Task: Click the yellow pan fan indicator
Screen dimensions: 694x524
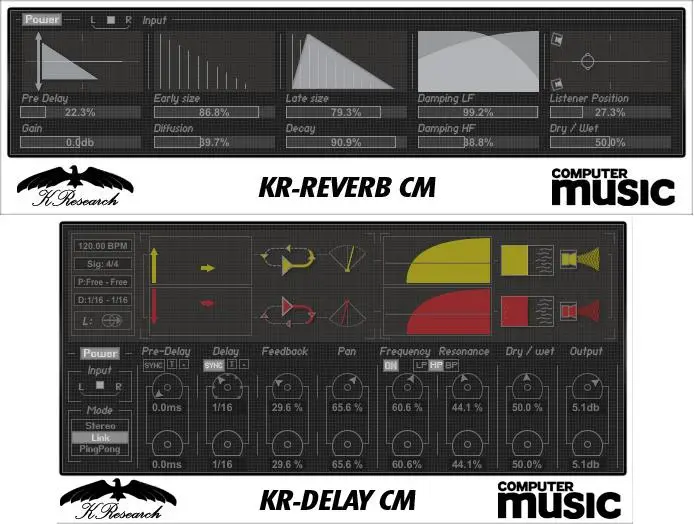Action: (x=348, y=258)
